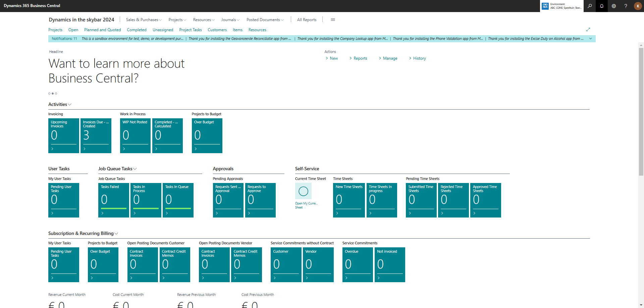
Task: Select the first headline carousel dot
Action: (49, 94)
